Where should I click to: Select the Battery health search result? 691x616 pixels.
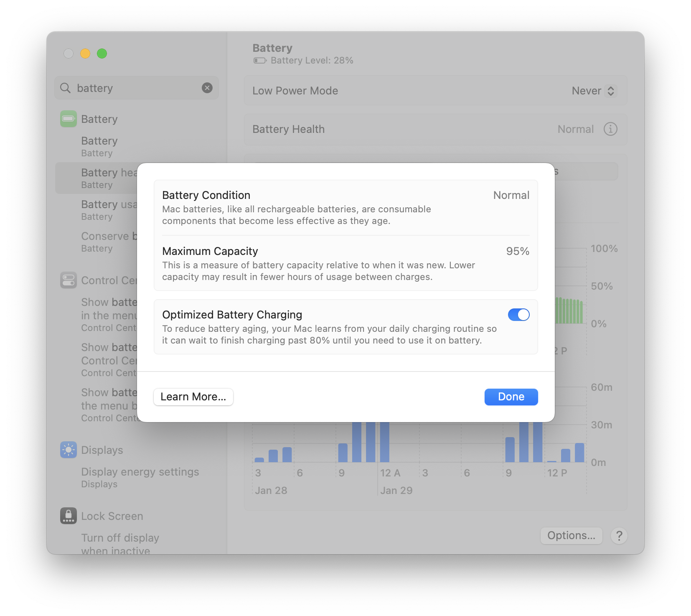coord(97,178)
